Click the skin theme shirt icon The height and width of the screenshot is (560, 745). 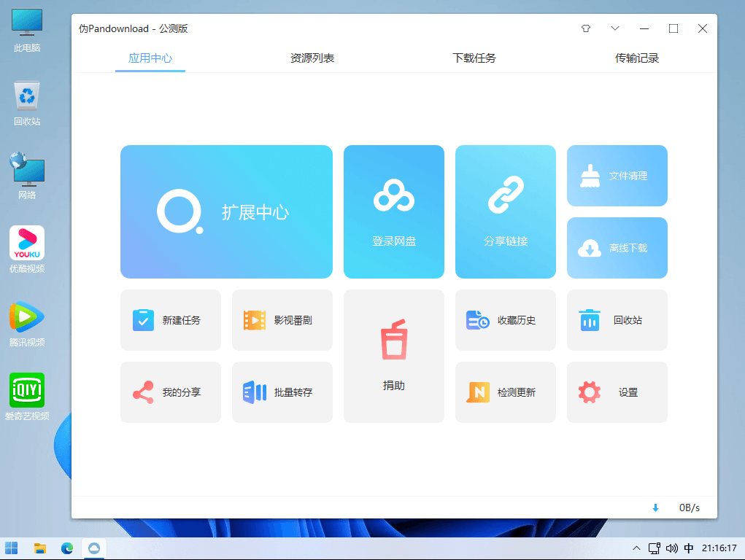pos(586,28)
